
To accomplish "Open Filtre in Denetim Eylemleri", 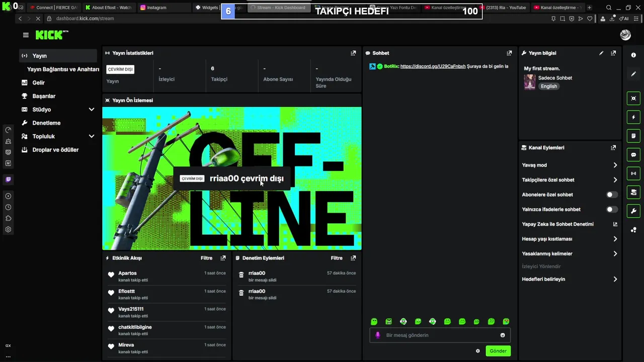I will pyautogui.click(x=337, y=258).
